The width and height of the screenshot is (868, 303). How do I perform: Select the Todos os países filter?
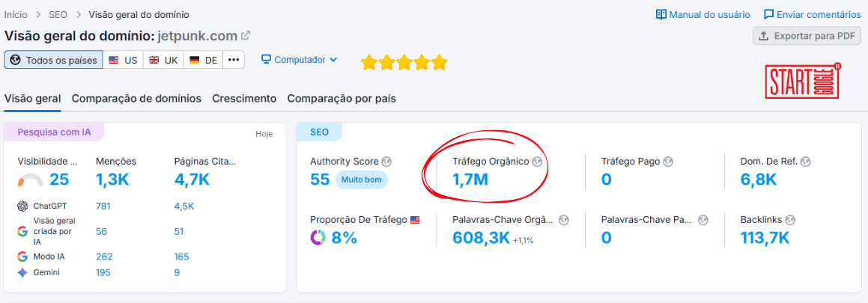coord(53,60)
